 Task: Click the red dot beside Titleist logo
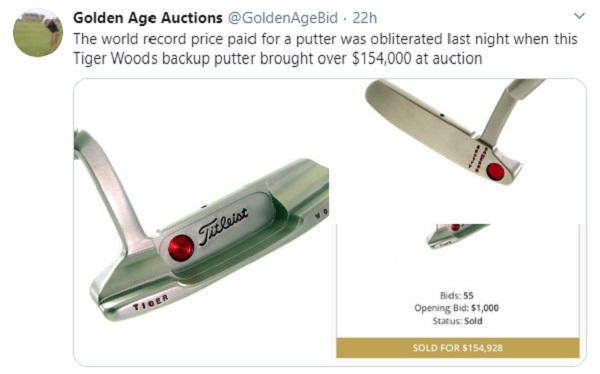pyautogui.click(x=181, y=248)
